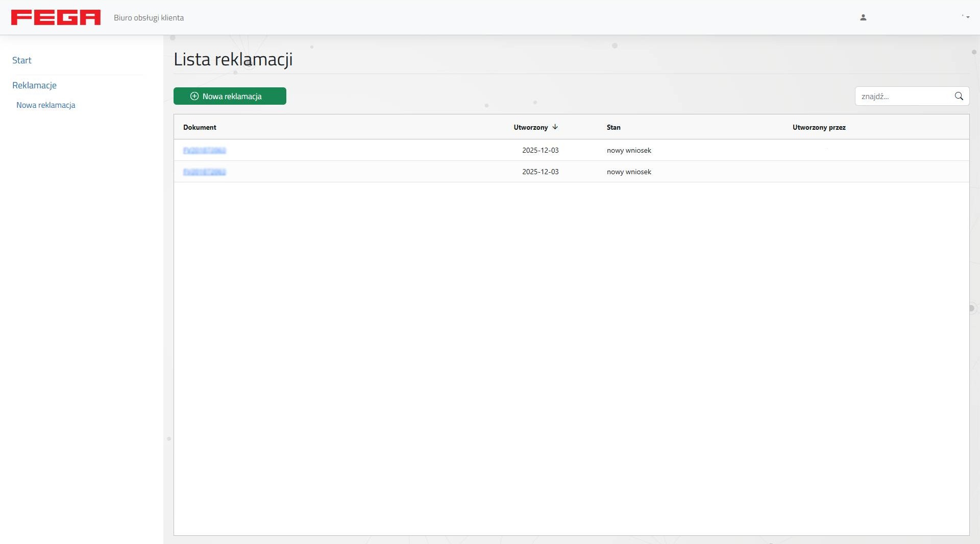This screenshot has width=980, height=544.
Task: Open the document link in the second row
Action: (x=204, y=172)
